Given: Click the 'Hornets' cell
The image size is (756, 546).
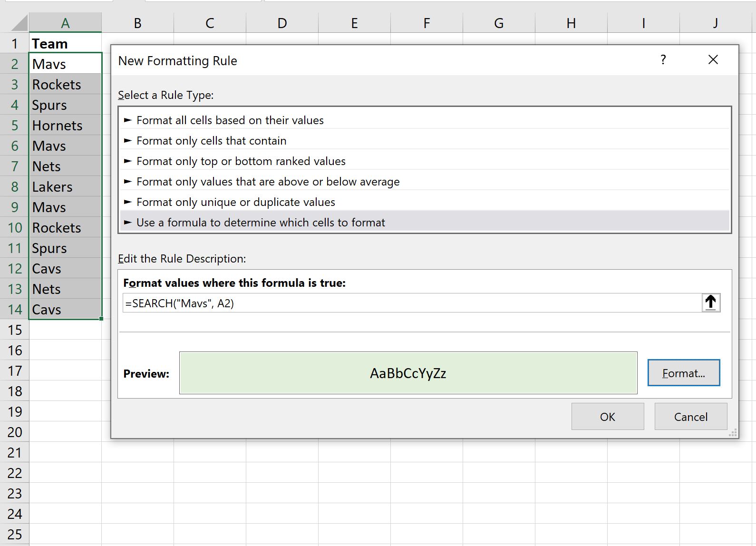Looking at the screenshot, I should tap(65, 125).
